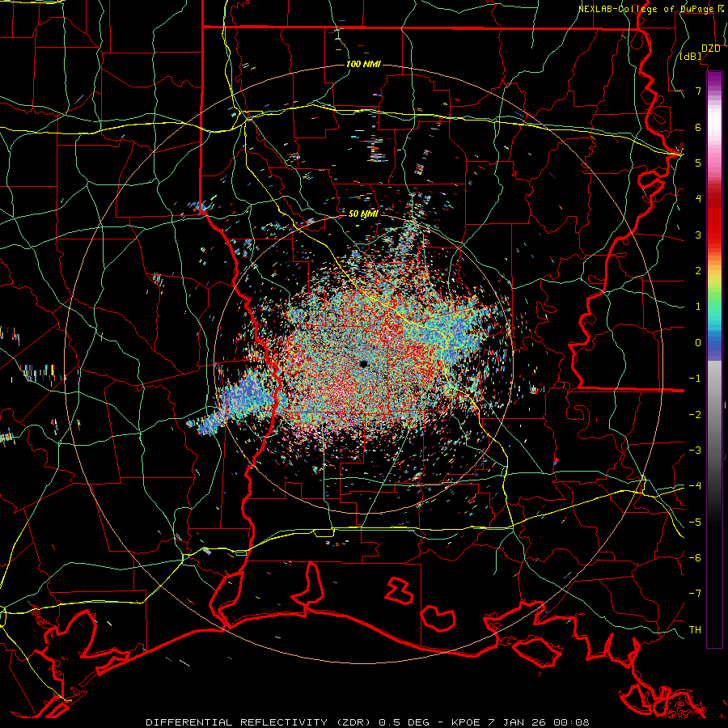Click the -4 value on the scale

coord(695,486)
